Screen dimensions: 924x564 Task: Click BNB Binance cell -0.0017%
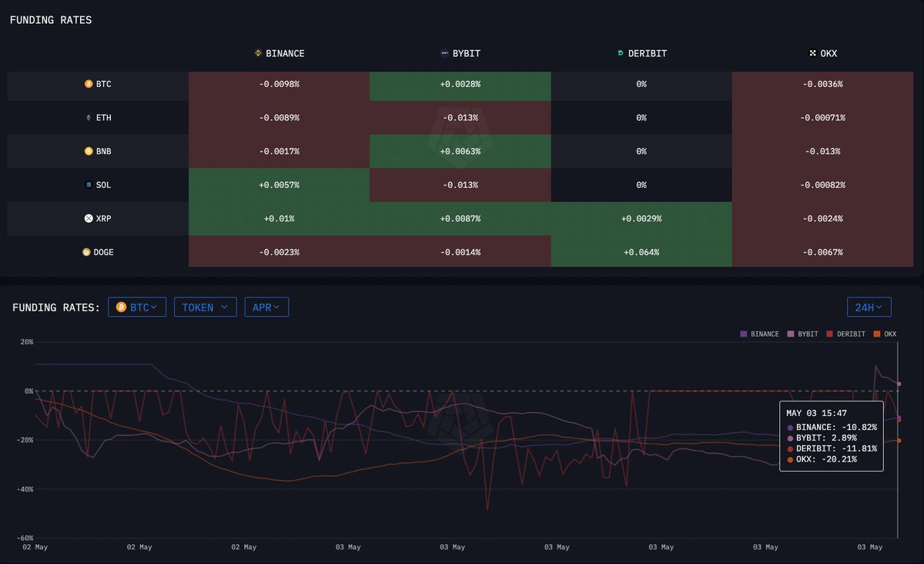pyautogui.click(x=280, y=152)
